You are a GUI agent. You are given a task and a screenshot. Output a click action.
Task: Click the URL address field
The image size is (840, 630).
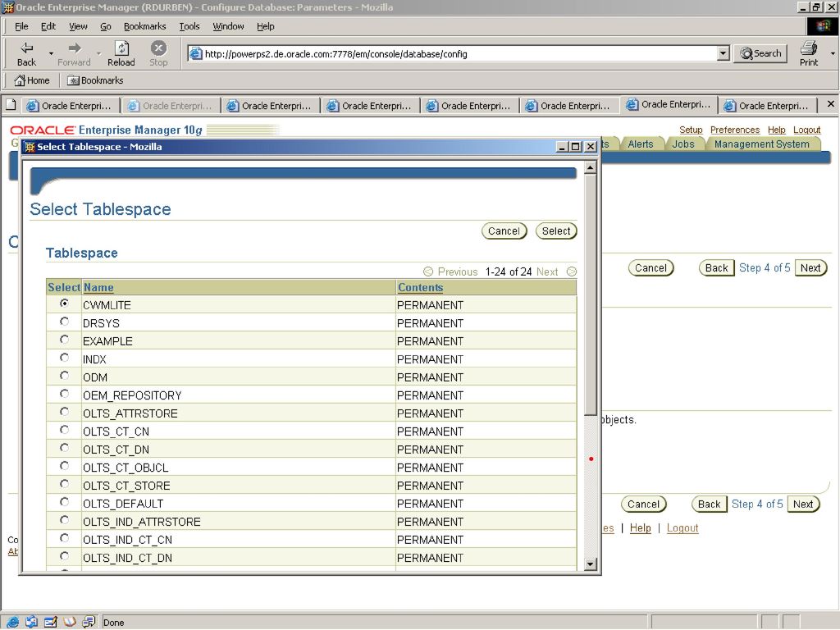point(458,53)
